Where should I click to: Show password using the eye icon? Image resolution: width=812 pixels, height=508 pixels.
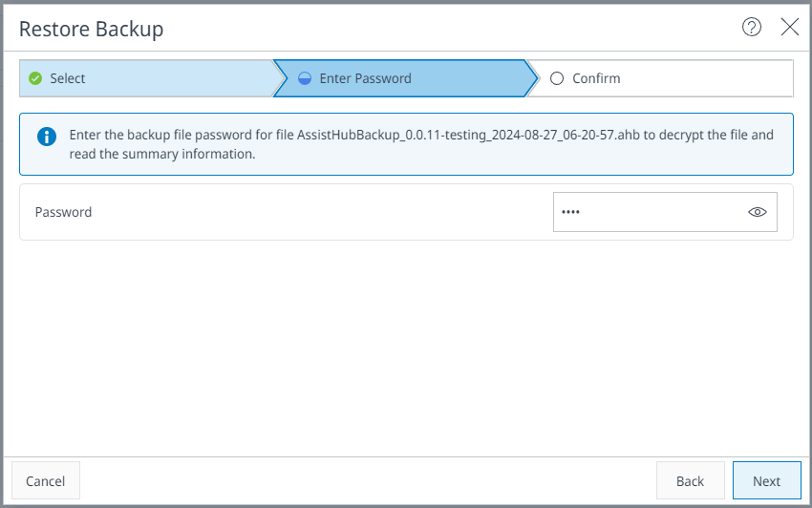click(x=758, y=212)
